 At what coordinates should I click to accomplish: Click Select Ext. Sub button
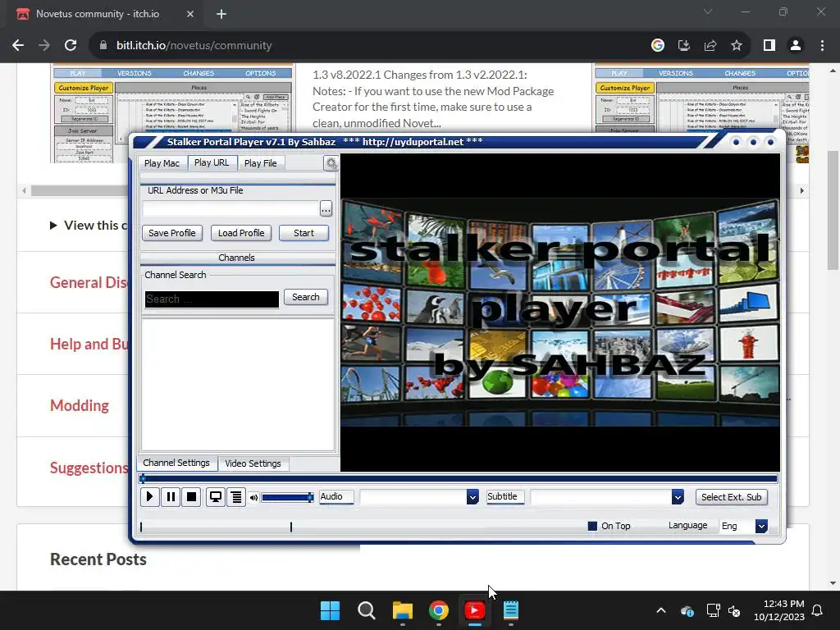point(731,497)
